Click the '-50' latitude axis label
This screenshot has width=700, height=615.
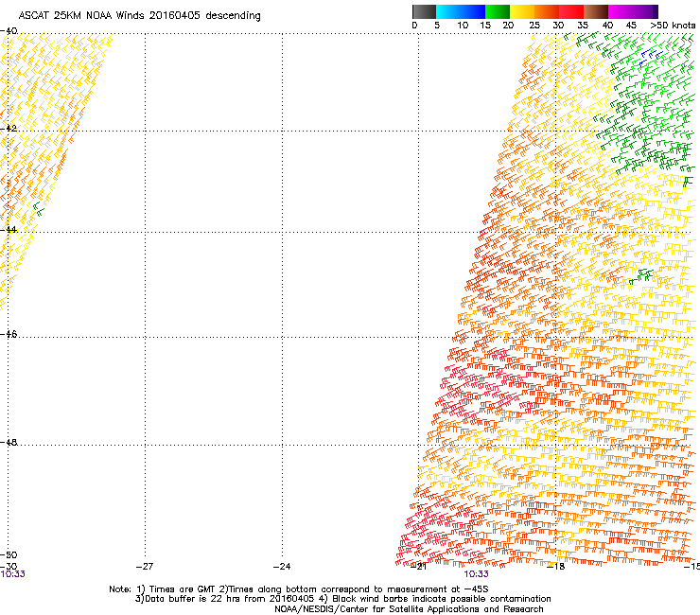[9, 554]
